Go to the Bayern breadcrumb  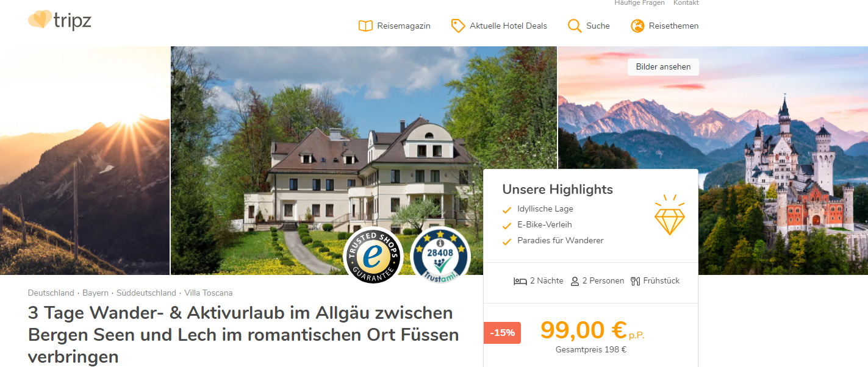pos(95,293)
